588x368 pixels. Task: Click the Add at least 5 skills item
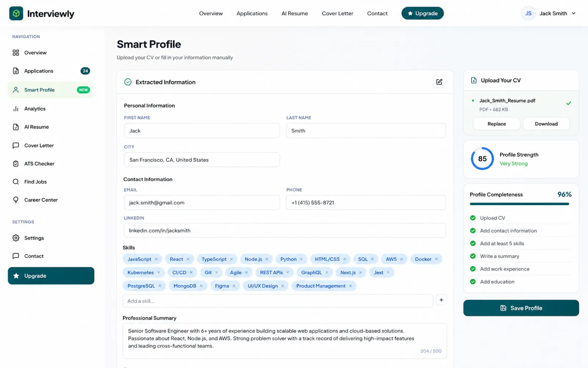tap(521, 243)
